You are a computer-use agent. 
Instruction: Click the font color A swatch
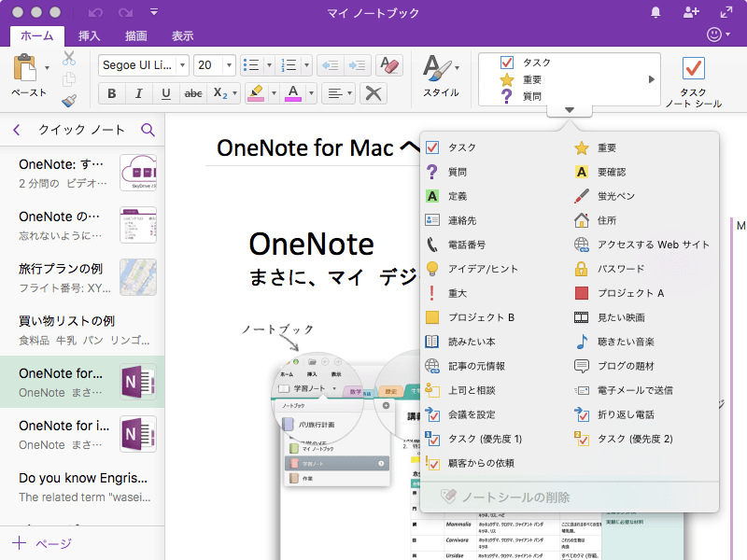[x=293, y=93]
